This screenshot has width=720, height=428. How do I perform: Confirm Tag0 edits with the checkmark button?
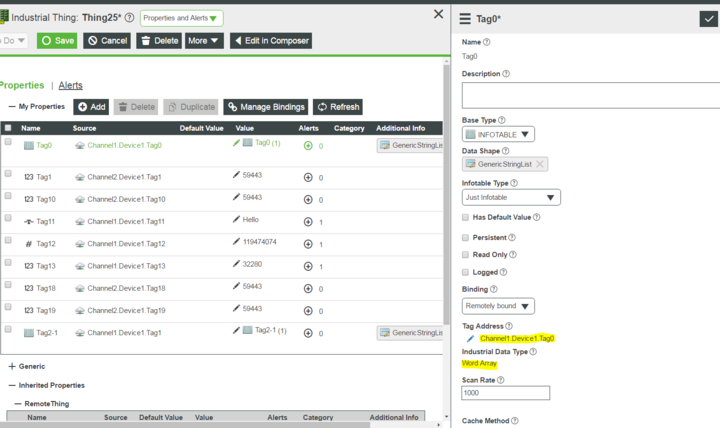pos(709,19)
